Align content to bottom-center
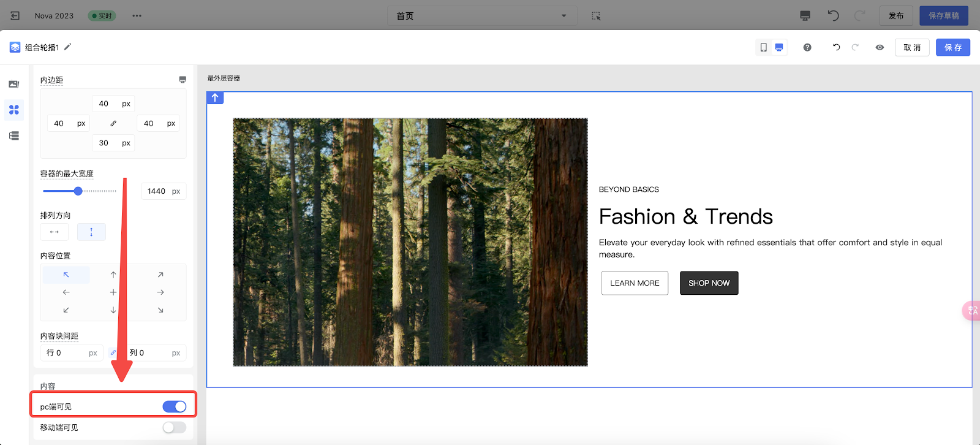 pyautogui.click(x=113, y=310)
